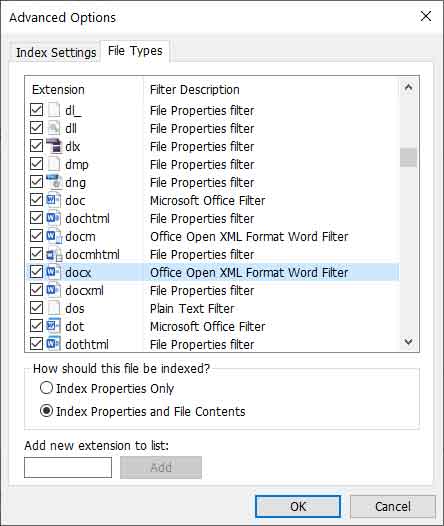
Task: Click the dl_ file type icon
Action: 54,110
